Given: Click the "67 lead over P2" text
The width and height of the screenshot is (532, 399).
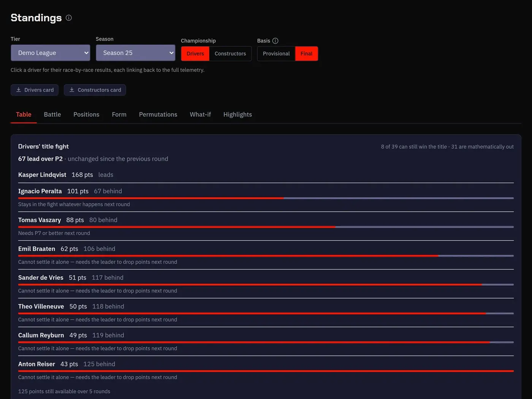Looking at the screenshot, I should click(x=40, y=159).
